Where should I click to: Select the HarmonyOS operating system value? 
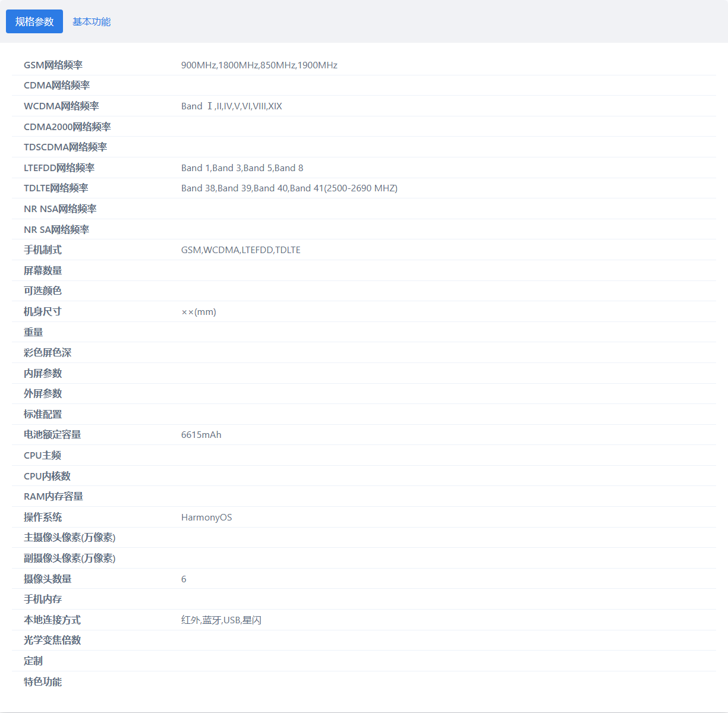207,517
